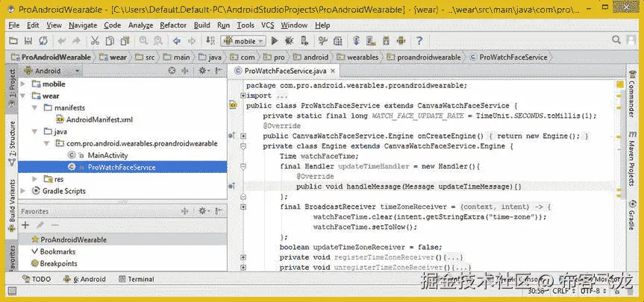Open the Gradle side panel
The height and width of the screenshot is (302, 644).
[x=633, y=215]
